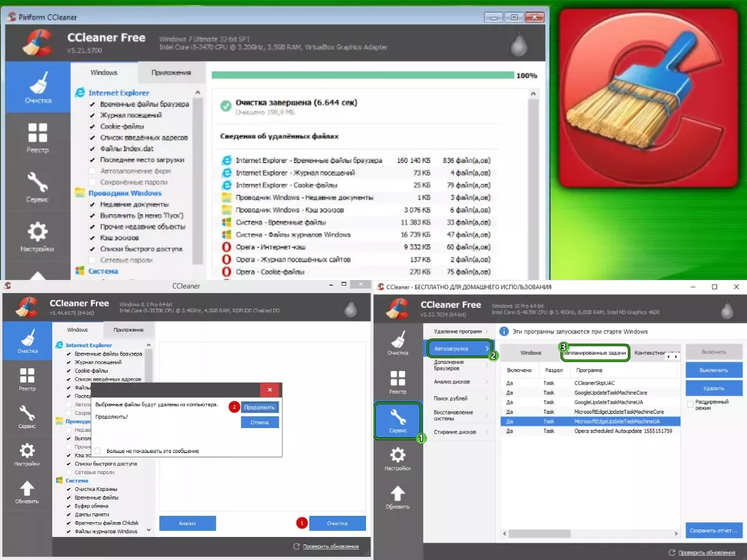Select the MicrosoftEdgeUpdateTaskMachineUA task row
This screenshot has height=560, width=747.
pos(591,420)
